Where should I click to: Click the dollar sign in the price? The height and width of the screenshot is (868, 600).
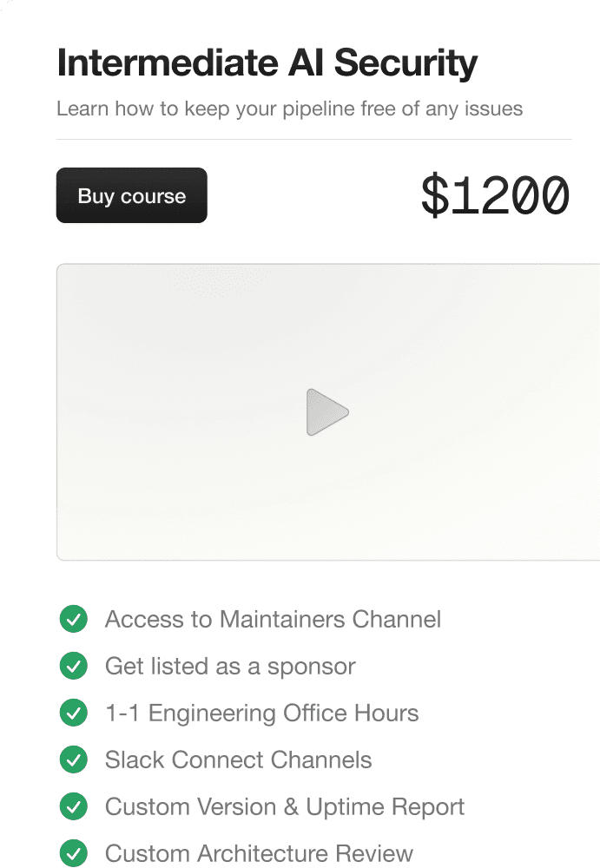click(x=433, y=196)
